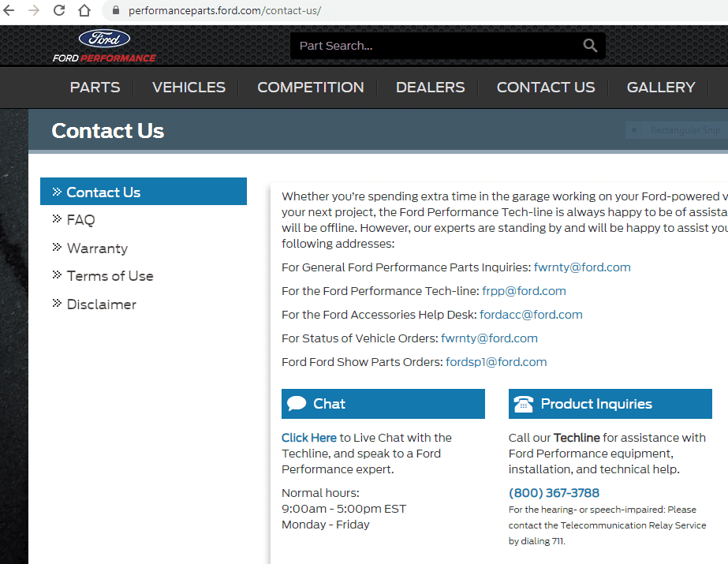View site info via the padlock icon
Image resolution: width=728 pixels, height=564 pixels.
pyautogui.click(x=116, y=10)
